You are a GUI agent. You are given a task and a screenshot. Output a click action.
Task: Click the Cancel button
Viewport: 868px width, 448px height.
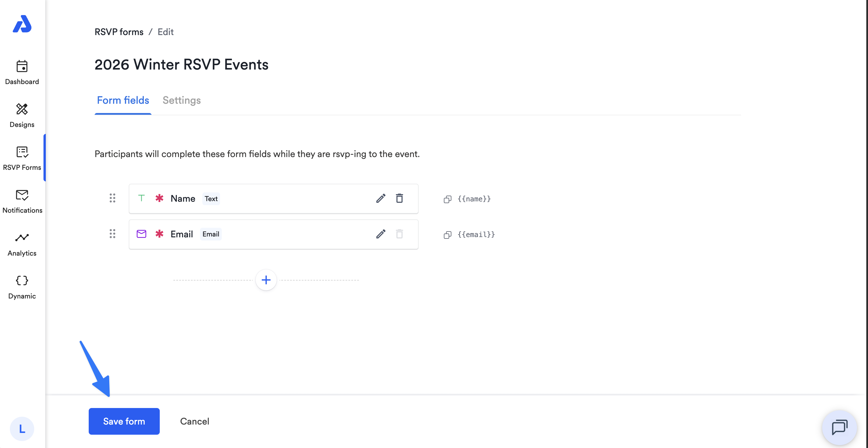pyautogui.click(x=195, y=421)
